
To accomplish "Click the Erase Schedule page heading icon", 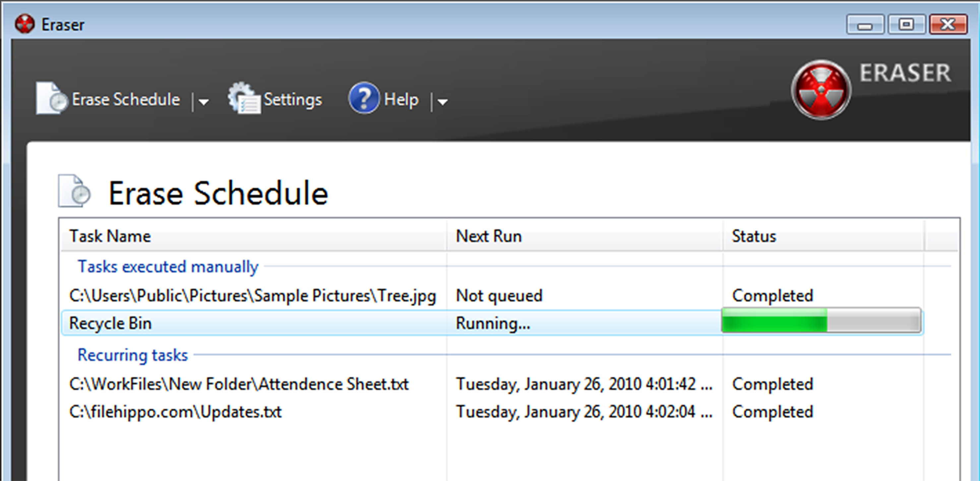I will (75, 191).
